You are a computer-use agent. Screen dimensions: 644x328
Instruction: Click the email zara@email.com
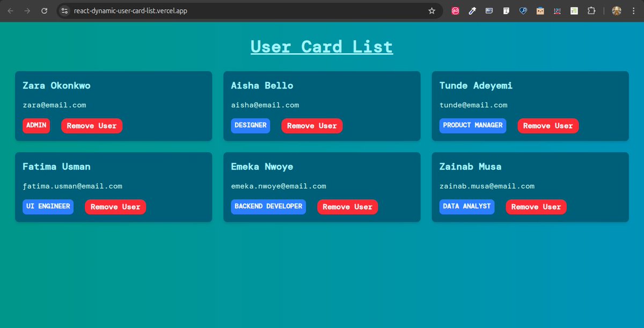[x=54, y=105]
